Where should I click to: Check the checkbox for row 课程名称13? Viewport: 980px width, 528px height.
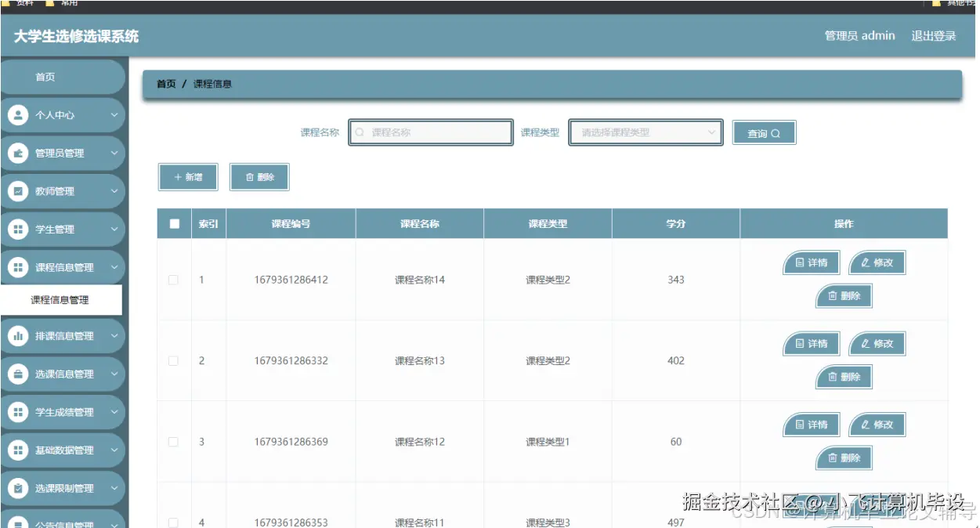click(x=174, y=361)
